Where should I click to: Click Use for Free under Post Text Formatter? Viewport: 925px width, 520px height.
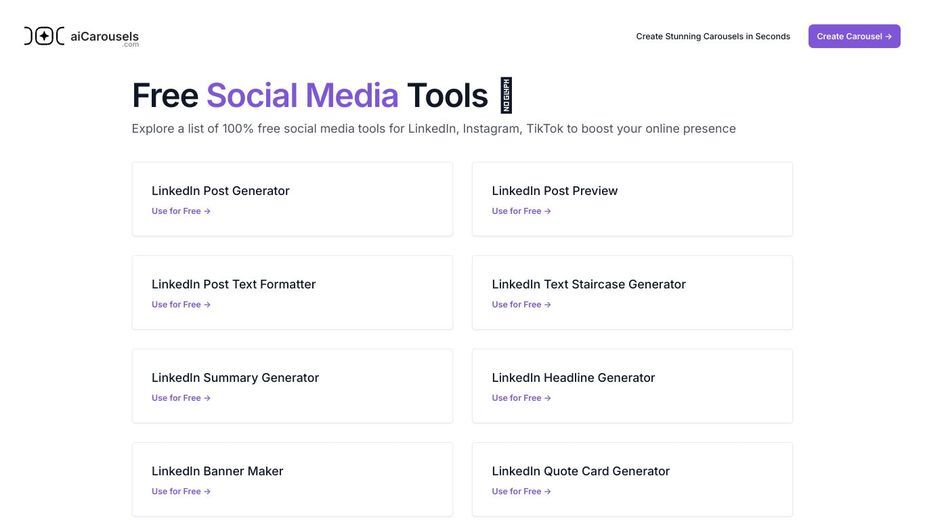click(x=181, y=305)
